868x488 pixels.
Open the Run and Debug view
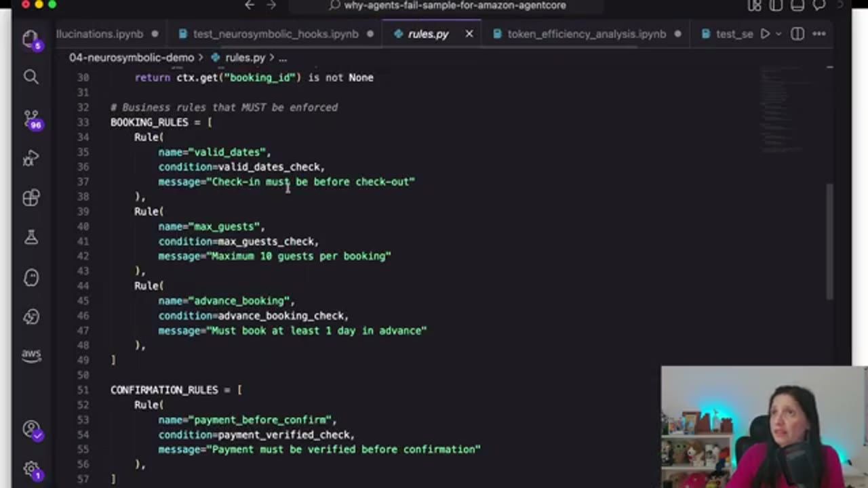(31, 159)
